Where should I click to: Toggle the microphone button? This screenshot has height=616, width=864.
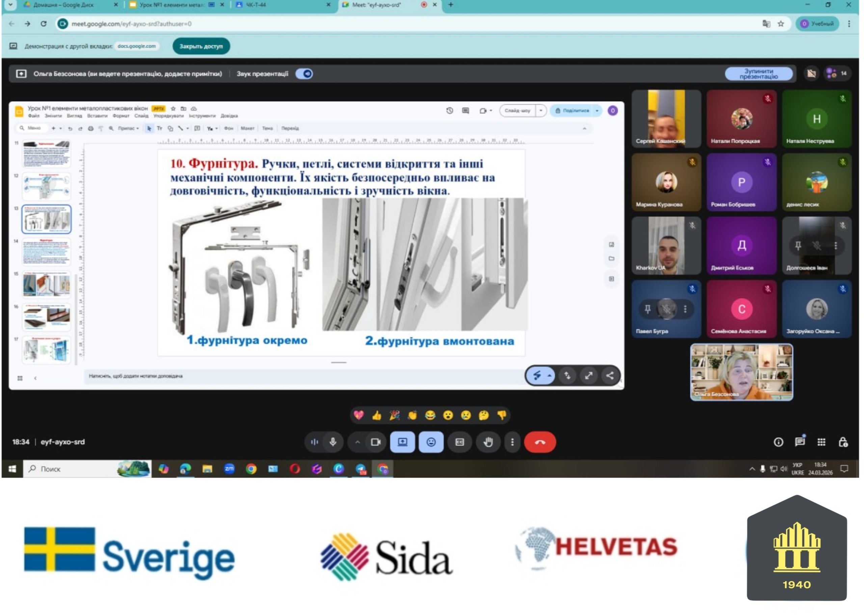click(x=333, y=442)
